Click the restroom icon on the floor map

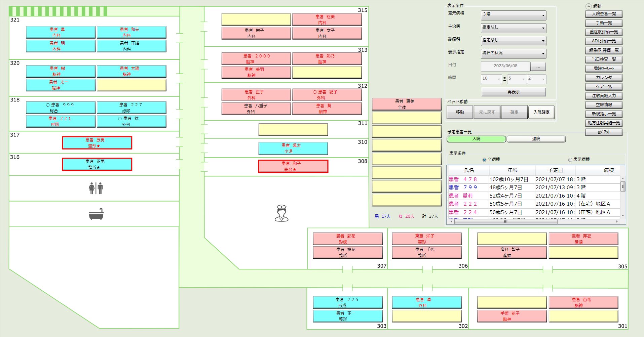(x=96, y=188)
